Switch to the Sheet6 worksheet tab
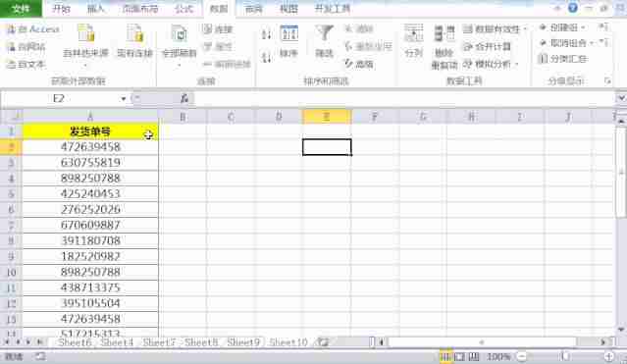The height and width of the screenshot is (364, 627). coord(75,342)
